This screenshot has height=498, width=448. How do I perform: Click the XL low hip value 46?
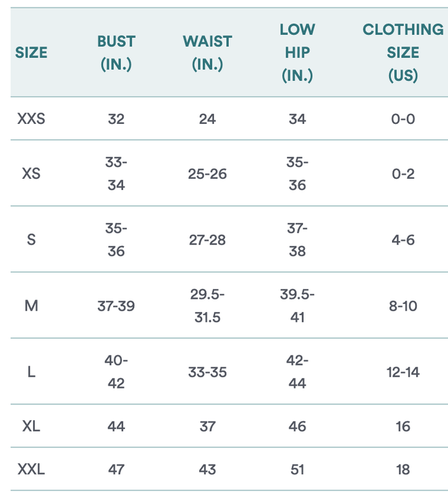click(x=297, y=426)
